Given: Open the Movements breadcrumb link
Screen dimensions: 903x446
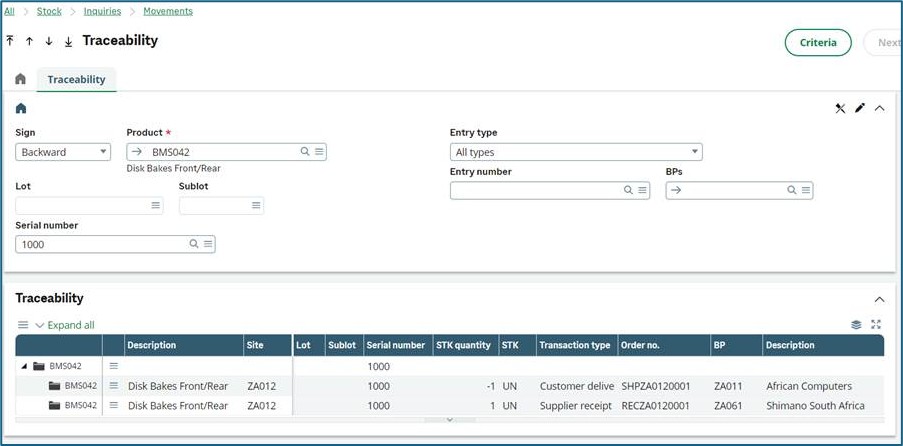Looking at the screenshot, I should pyautogui.click(x=168, y=11).
